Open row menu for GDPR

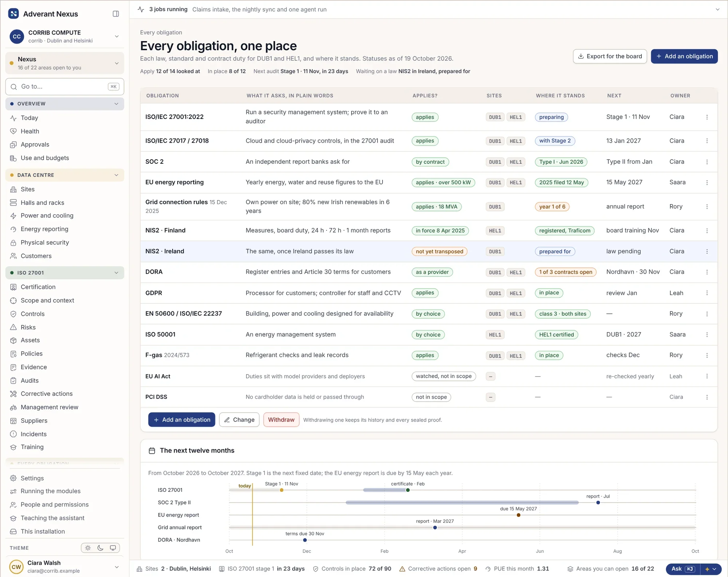click(x=707, y=293)
